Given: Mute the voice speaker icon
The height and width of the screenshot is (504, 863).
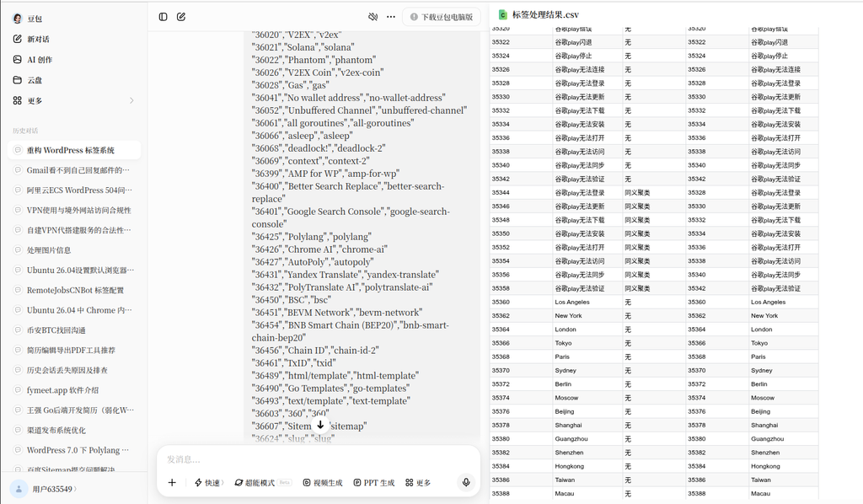Looking at the screenshot, I should point(373,17).
